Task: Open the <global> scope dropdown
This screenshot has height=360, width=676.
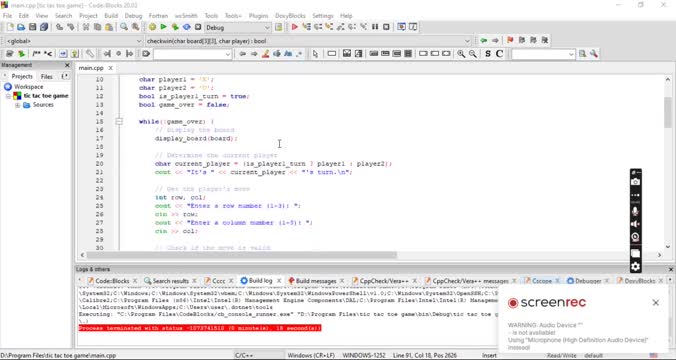Action: pos(139,41)
